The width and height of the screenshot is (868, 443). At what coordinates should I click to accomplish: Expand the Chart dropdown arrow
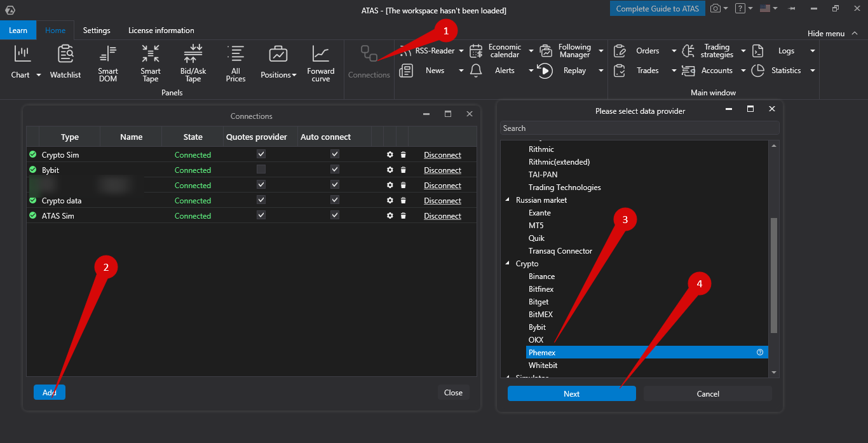[x=38, y=75]
